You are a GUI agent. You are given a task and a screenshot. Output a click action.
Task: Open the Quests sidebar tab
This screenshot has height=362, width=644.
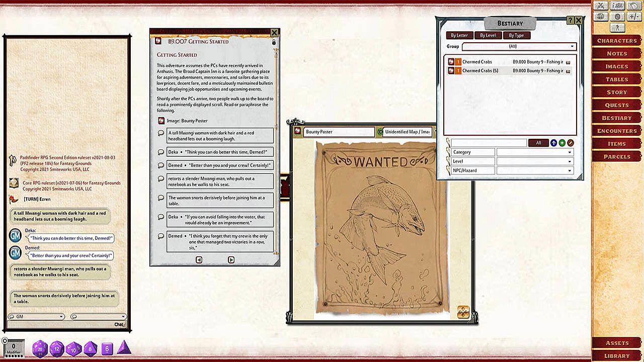click(617, 105)
